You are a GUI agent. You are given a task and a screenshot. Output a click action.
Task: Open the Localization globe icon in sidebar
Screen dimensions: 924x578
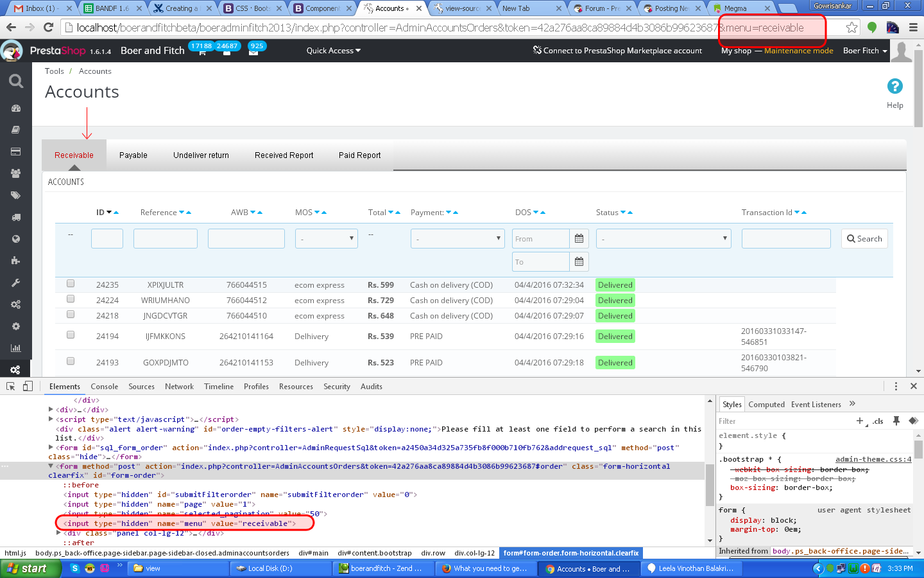(16, 239)
